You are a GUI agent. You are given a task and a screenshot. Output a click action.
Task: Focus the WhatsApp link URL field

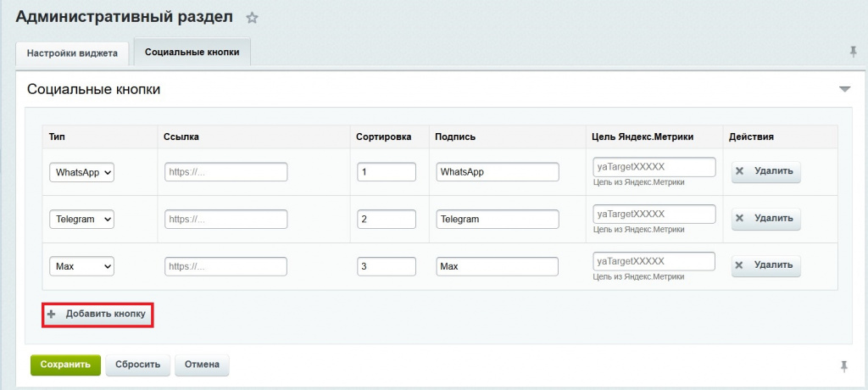[225, 172]
